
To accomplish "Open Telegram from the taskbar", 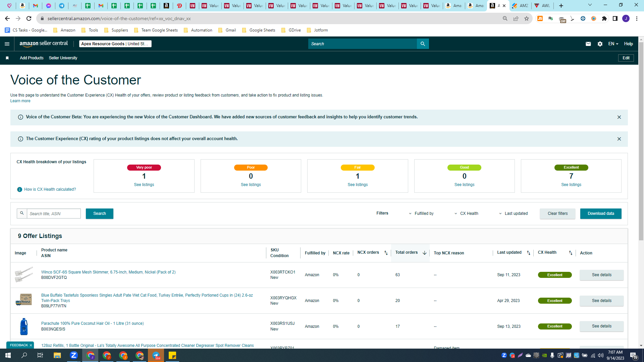I will 156,355.
